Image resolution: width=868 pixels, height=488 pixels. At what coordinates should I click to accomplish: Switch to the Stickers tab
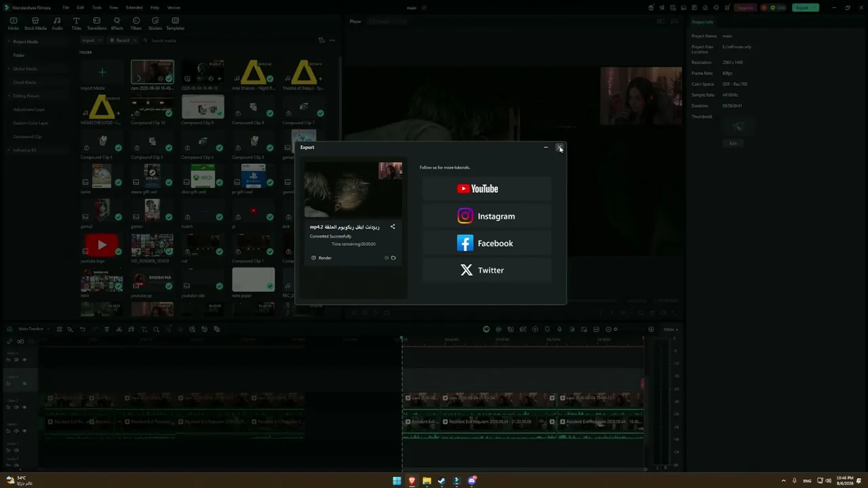click(x=155, y=24)
